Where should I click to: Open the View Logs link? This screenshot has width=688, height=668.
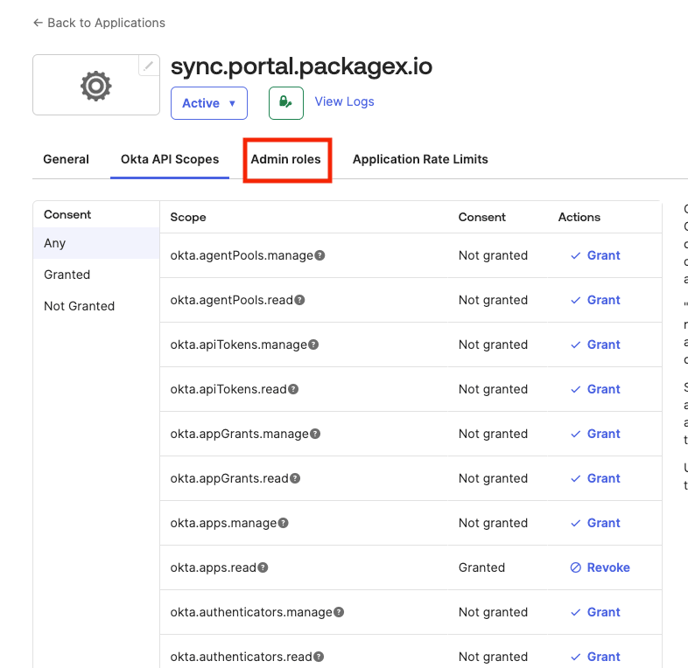tap(344, 101)
